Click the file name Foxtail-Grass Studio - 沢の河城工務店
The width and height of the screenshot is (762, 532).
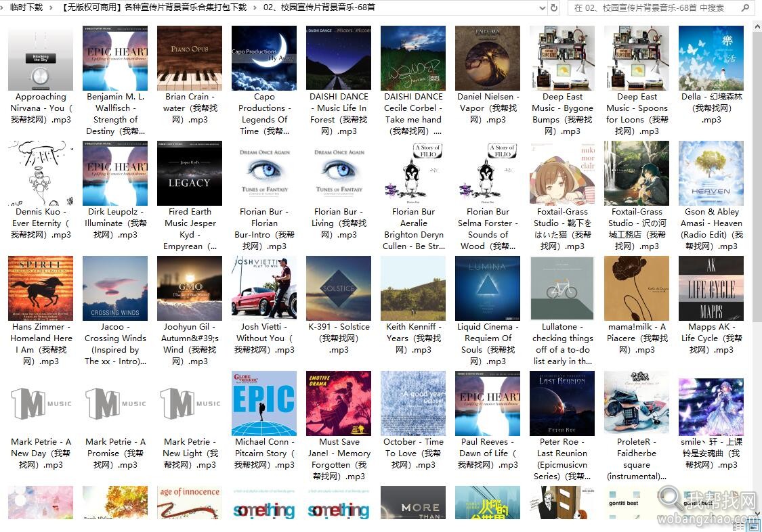tap(637, 229)
